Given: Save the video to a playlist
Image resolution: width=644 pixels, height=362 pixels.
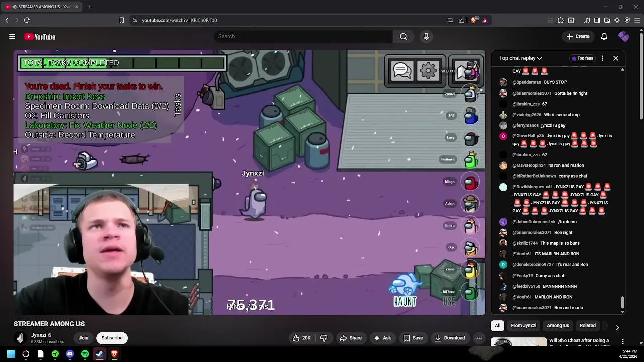Looking at the screenshot, I should click(x=413, y=338).
